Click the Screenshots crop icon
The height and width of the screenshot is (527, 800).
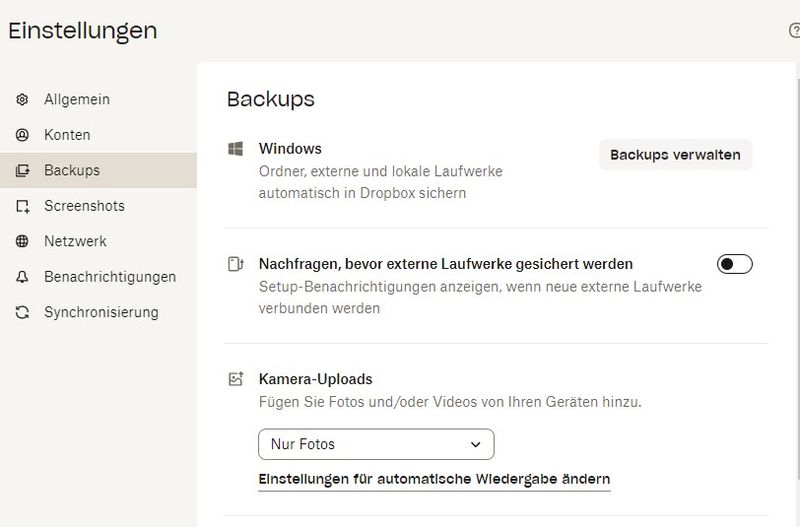(22, 206)
